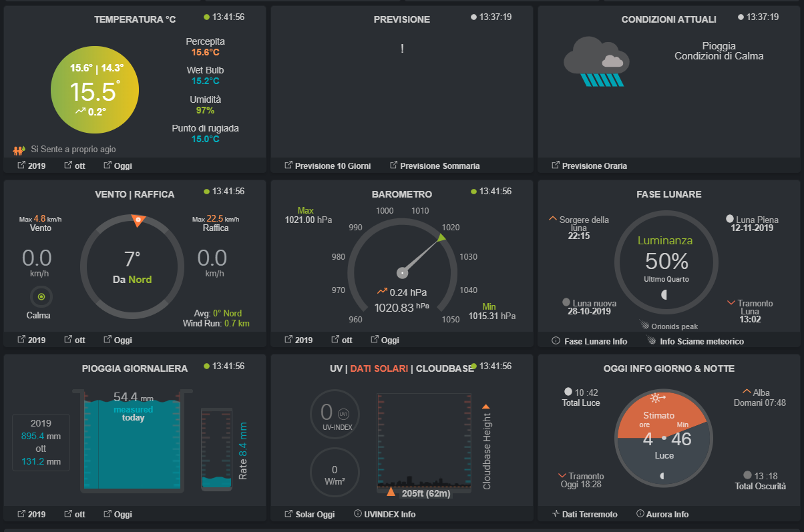The height and width of the screenshot is (532, 804).
Task: Open ott link in Pioggia Giornaliera card
Action: click(x=75, y=514)
